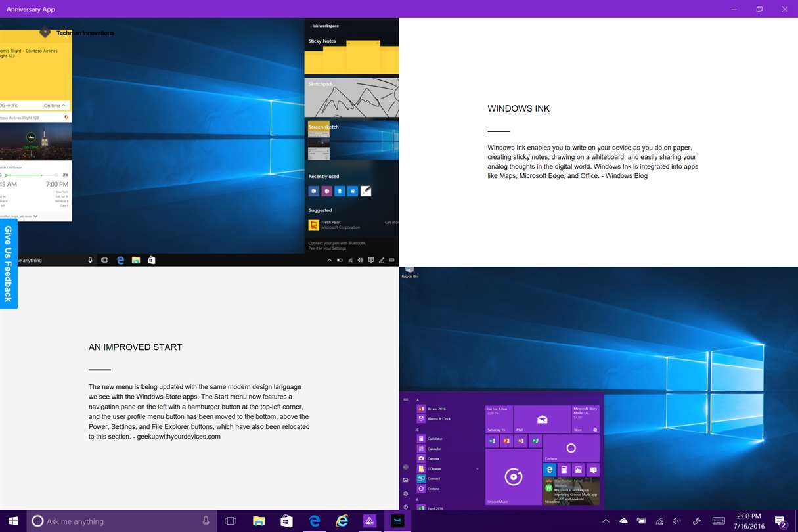Open the touch keyboard icon in the purple tray
Viewport: 798px width, 532px height.
click(x=719, y=521)
